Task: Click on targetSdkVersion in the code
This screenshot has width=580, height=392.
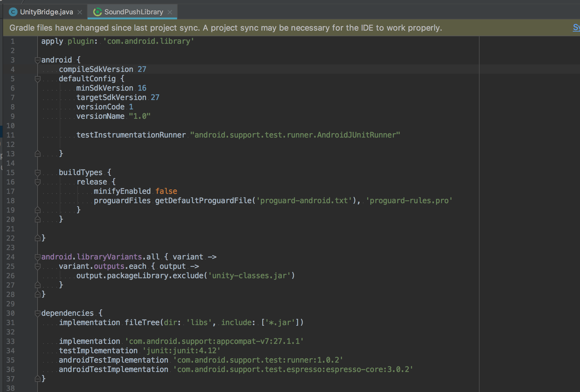Action: 111,98
